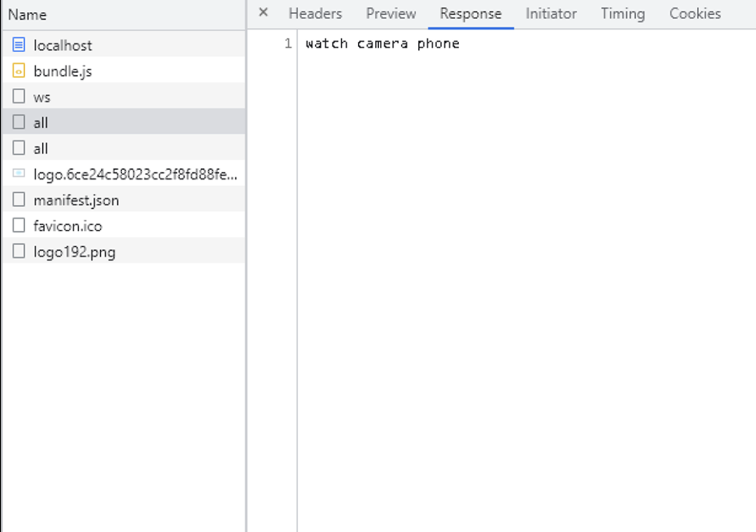Screen dimensions: 756x532
Task: Close the request details panel
Action: pyautogui.click(x=263, y=13)
